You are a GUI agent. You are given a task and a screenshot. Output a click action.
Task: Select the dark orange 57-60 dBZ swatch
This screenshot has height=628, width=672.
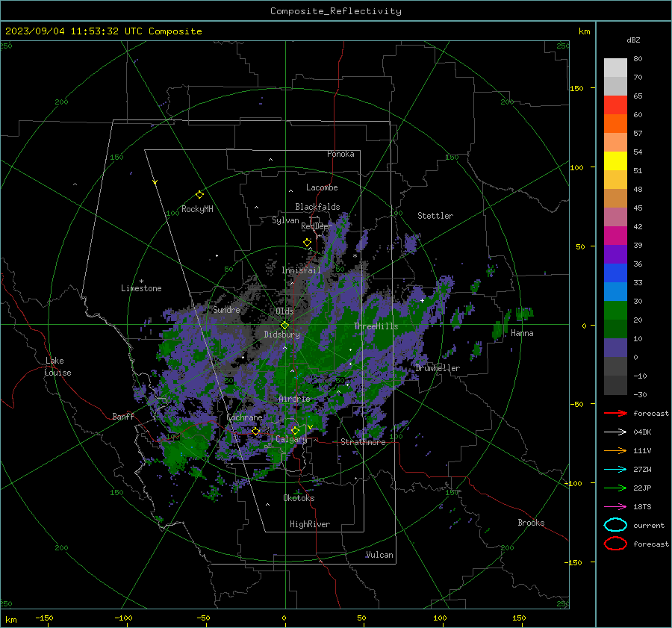click(x=615, y=124)
